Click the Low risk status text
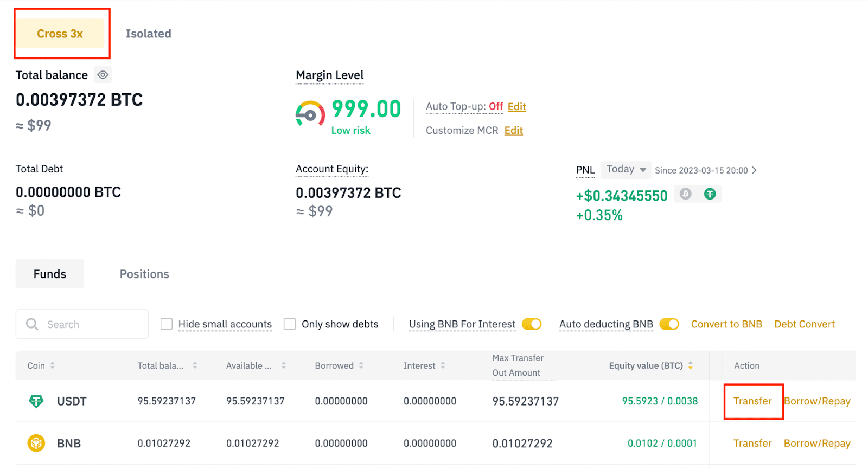The image size is (868, 469). pos(351,131)
